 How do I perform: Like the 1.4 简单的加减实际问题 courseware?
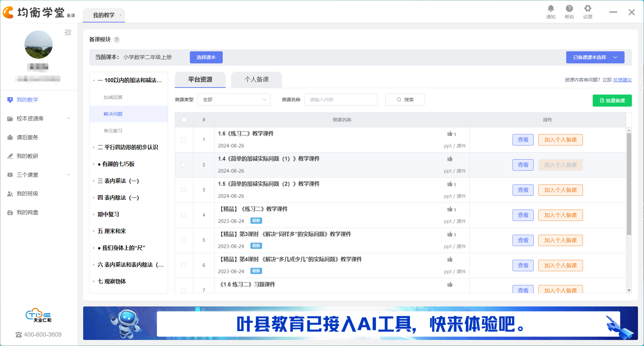[450, 159]
